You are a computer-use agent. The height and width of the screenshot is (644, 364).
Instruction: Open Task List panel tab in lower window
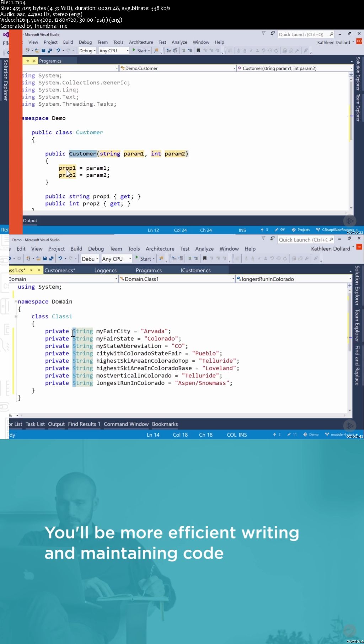coord(35,424)
